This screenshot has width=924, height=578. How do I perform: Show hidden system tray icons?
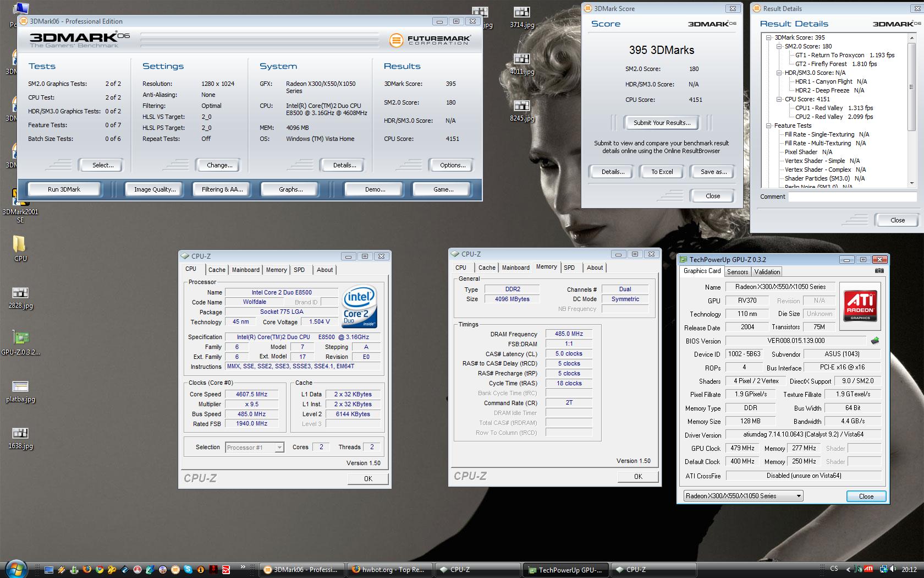(x=848, y=569)
